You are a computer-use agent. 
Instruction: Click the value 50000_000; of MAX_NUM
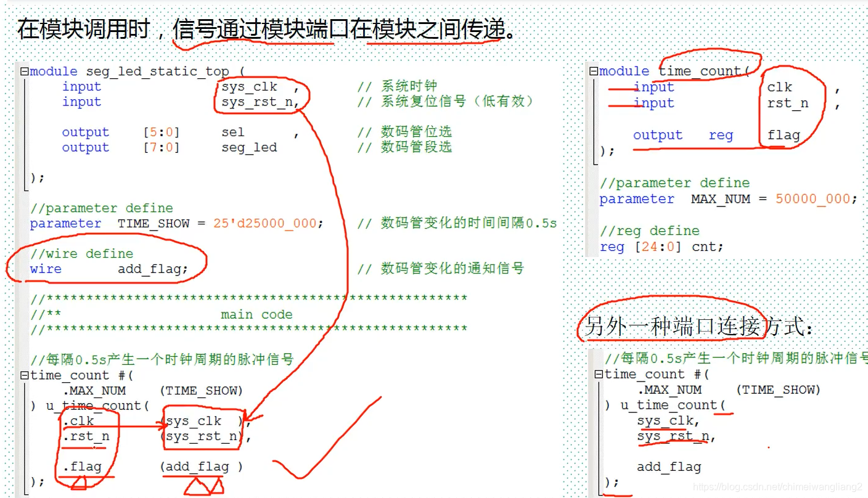(x=817, y=199)
